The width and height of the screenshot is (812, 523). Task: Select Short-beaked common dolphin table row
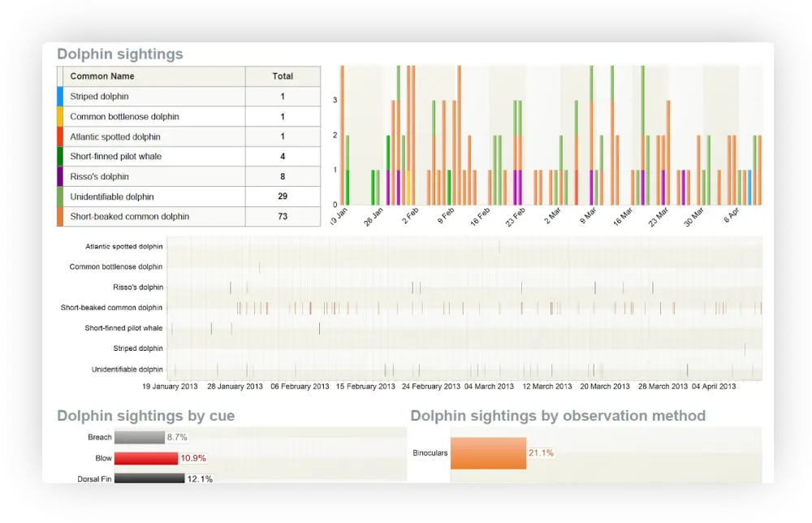tap(188, 217)
